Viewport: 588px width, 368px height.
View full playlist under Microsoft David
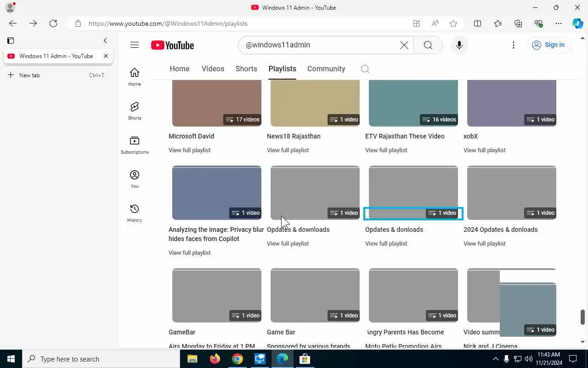pyautogui.click(x=189, y=150)
